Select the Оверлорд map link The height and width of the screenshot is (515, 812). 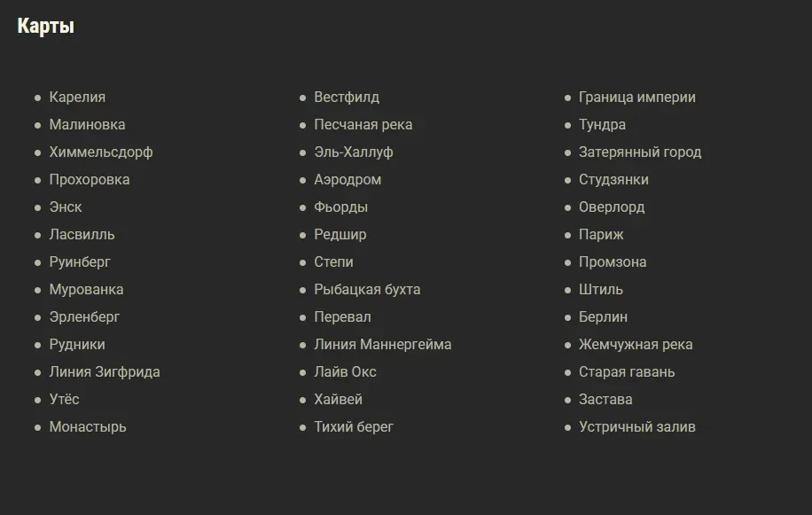pyautogui.click(x=612, y=207)
